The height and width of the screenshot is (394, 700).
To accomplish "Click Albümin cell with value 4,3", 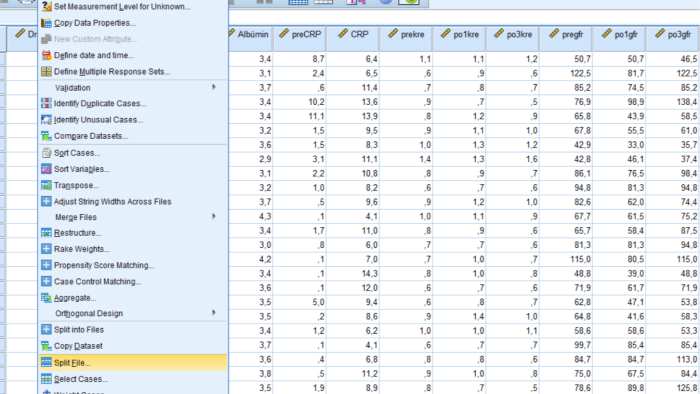I will tap(251, 216).
